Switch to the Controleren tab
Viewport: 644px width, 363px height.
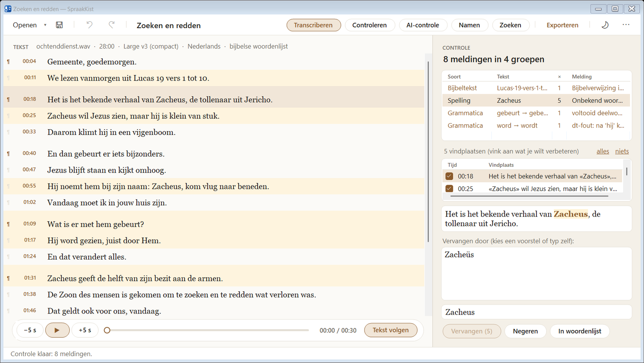pos(369,25)
